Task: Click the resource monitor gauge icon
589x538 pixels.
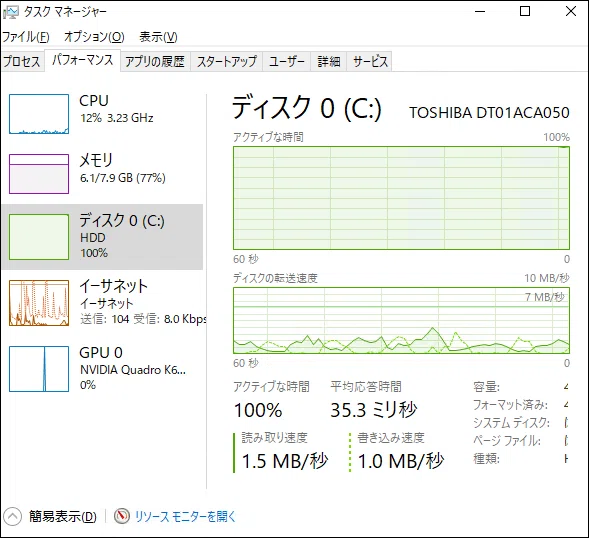Action: [x=122, y=516]
